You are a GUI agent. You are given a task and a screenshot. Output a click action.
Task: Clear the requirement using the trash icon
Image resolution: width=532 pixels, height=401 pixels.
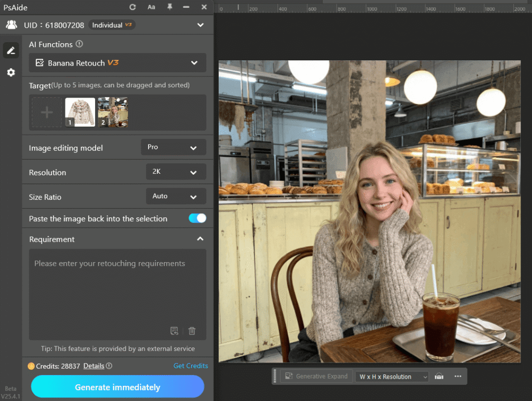(192, 331)
